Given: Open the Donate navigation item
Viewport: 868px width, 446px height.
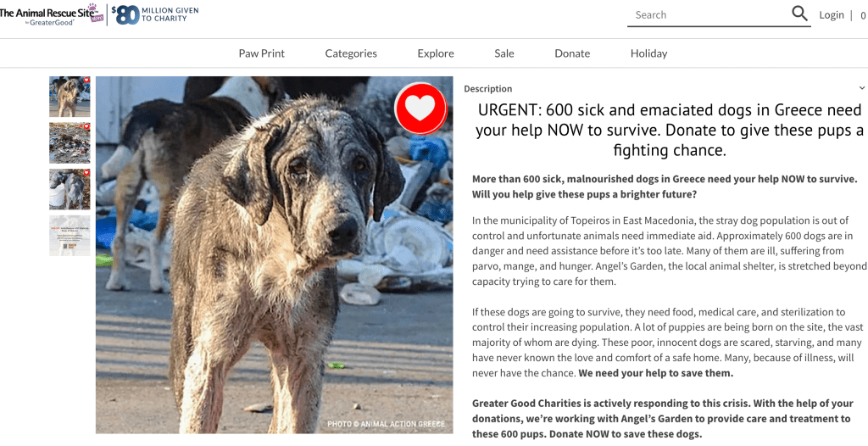Looking at the screenshot, I should point(572,53).
